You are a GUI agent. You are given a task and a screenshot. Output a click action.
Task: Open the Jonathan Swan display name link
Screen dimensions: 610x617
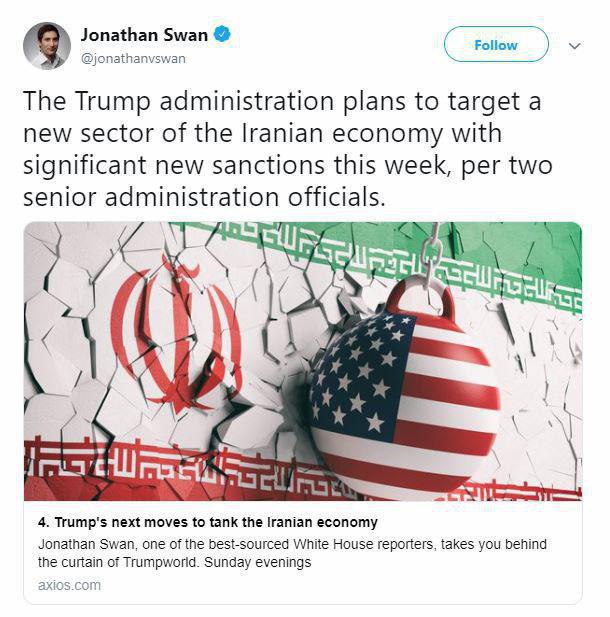pyautogui.click(x=144, y=35)
